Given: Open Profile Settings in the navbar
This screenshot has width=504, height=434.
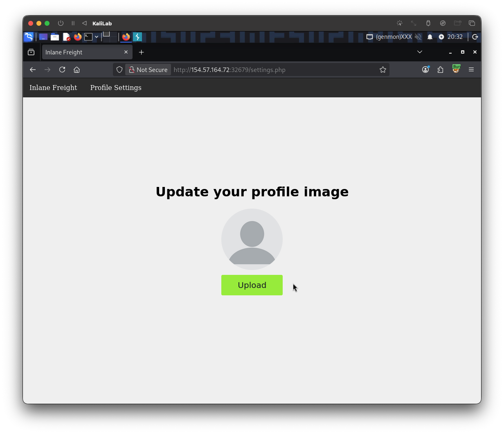Looking at the screenshot, I should (116, 88).
